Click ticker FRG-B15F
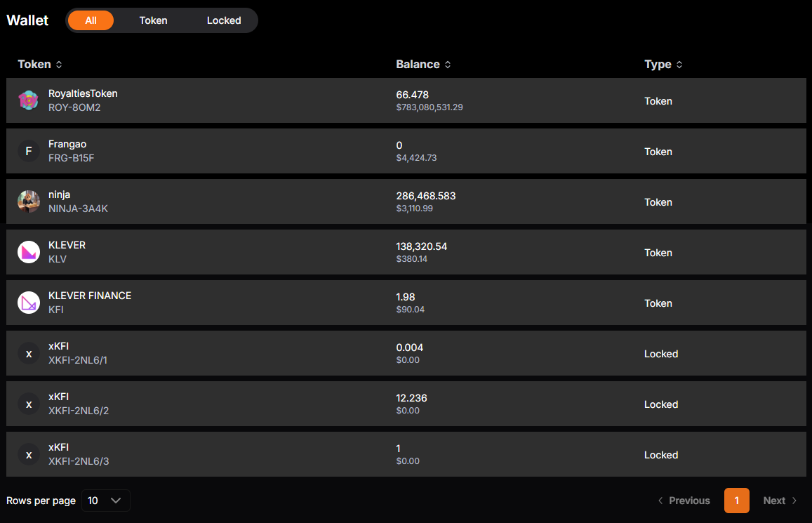Image resolution: width=812 pixels, height=523 pixels. (x=71, y=158)
